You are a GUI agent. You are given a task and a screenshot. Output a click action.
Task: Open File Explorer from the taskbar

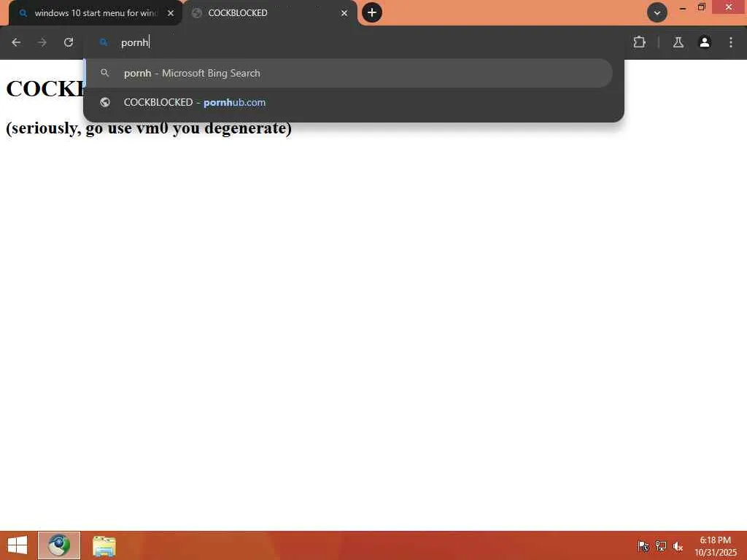coord(104,545)
